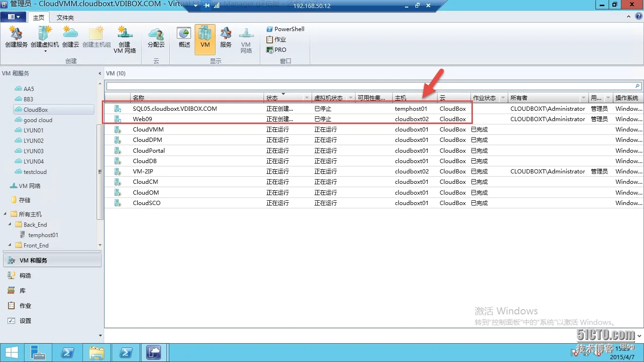Open the 设置 workspace

(x=52, y=321)
